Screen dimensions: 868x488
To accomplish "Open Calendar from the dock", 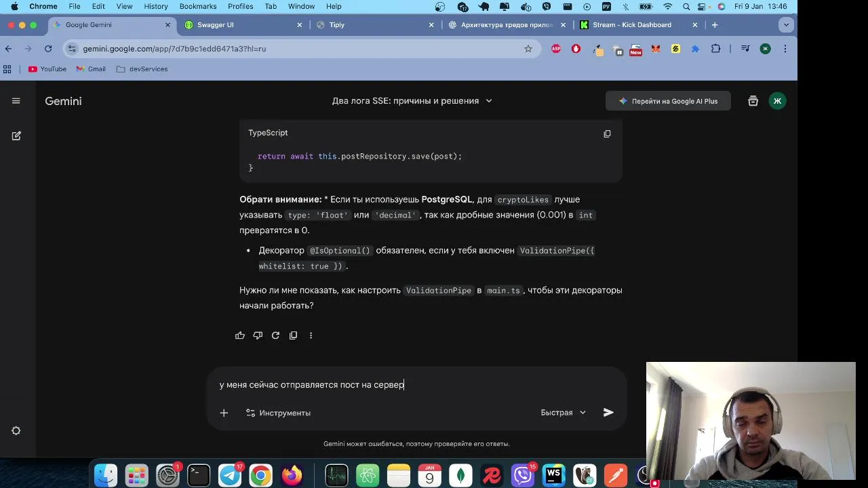I will 429,476.
